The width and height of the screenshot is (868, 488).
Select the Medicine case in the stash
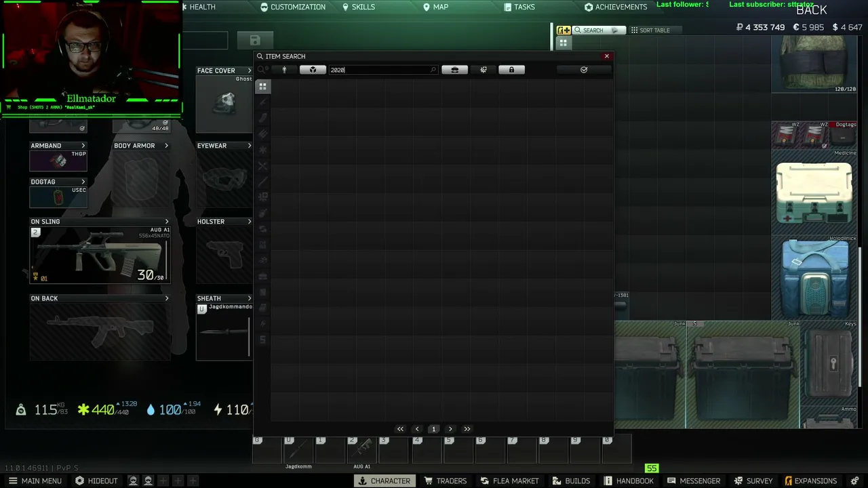click(814, 192)
